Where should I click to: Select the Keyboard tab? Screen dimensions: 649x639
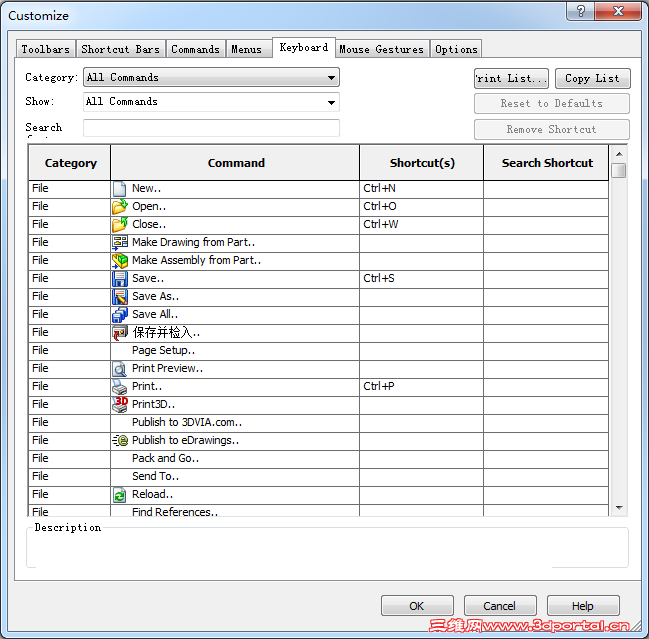(304, 48)
